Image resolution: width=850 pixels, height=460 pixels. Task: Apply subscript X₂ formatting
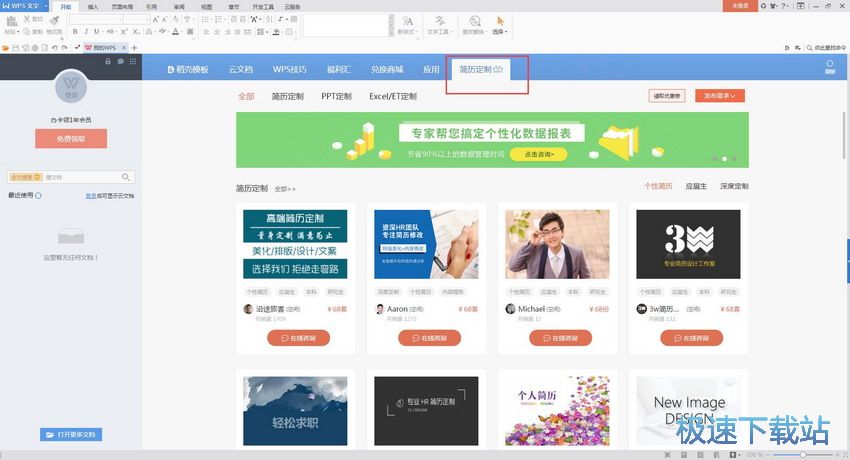tap(136, 32)
